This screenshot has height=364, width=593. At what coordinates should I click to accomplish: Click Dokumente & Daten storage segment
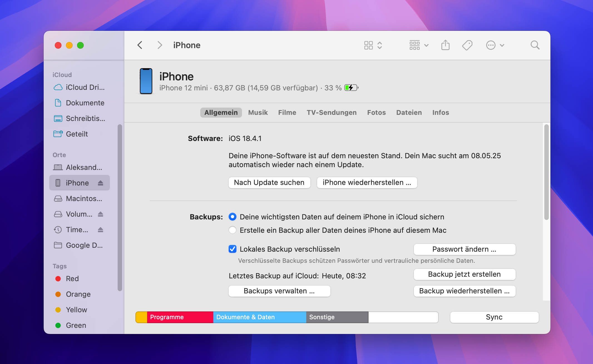[260, 317]
